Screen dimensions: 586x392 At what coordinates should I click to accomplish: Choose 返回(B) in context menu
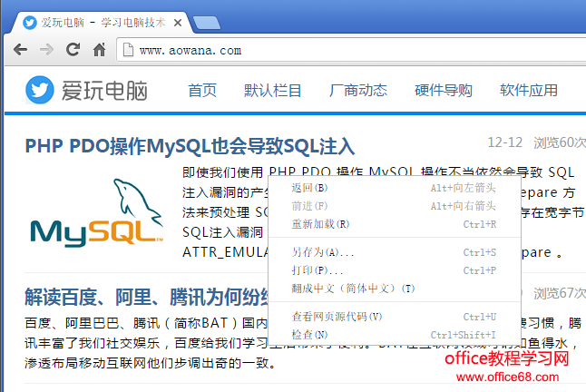395,188
